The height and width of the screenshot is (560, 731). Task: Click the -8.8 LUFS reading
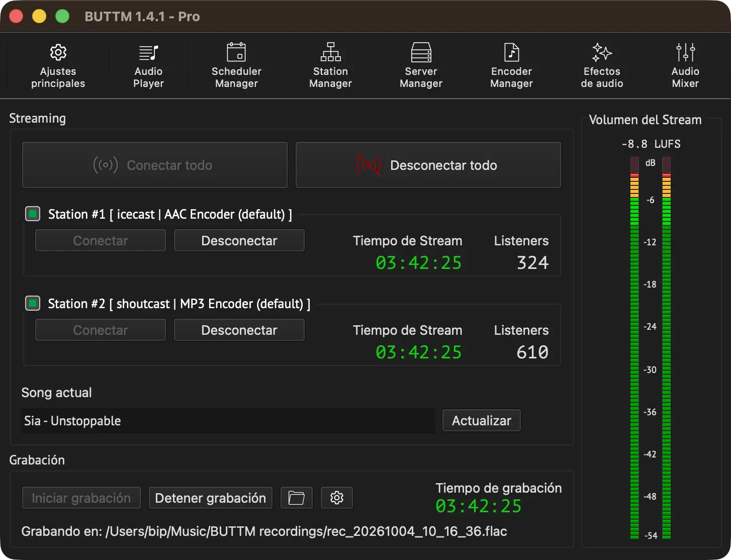coord(651,144)
